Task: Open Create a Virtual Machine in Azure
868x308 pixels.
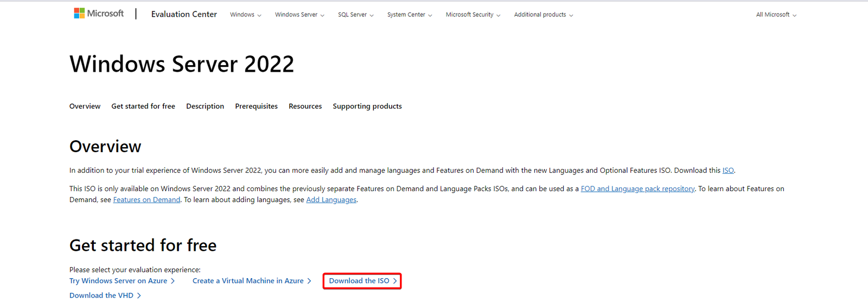Action: tap(251, 281)
